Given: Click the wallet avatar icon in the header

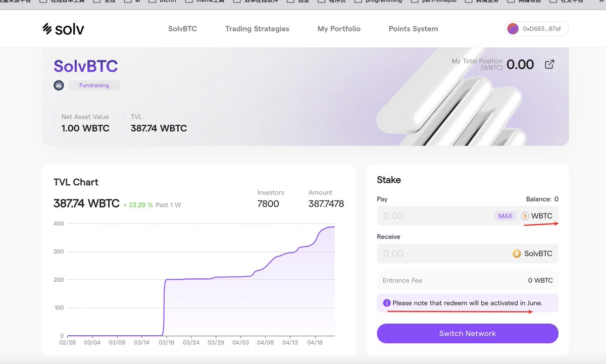Looking at the screenshot, I should (x=513, y=29).
